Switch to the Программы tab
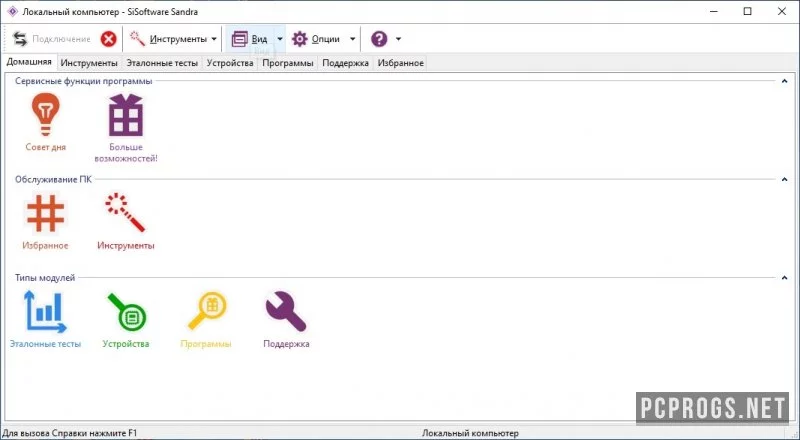 pyautogui.click(x=288, y=63)
